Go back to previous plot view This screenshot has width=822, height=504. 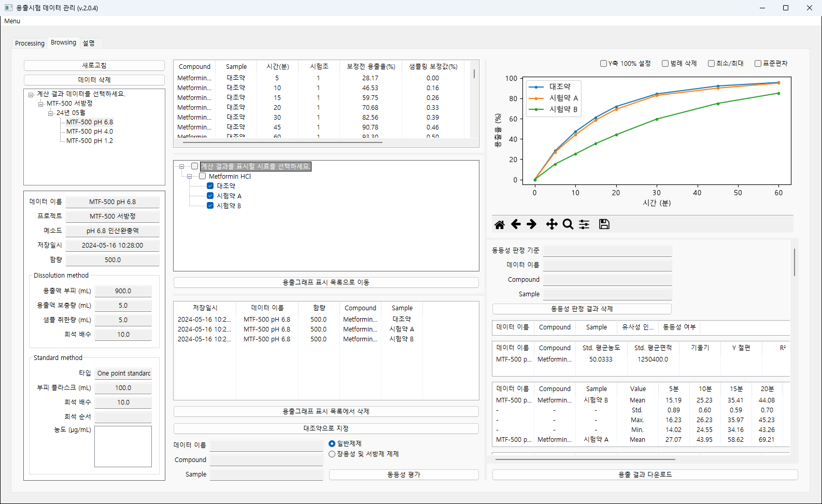click(516, 224)
